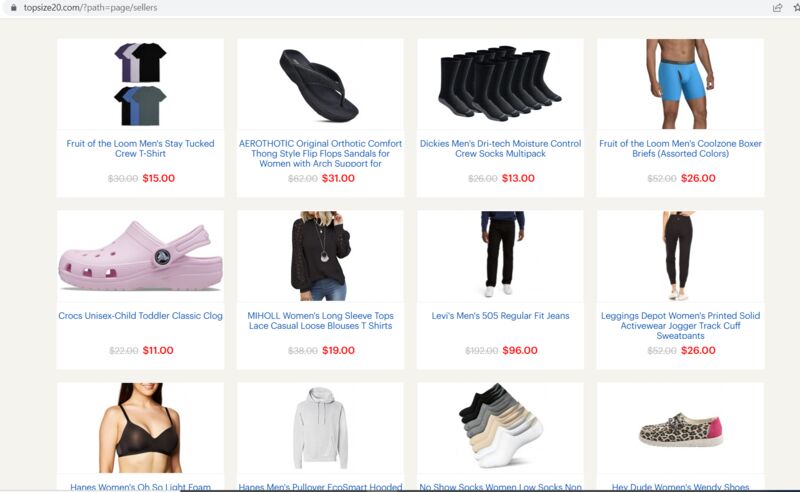Select the leopard print shoe image
This screenshot has width=800, height=492.
680,430
